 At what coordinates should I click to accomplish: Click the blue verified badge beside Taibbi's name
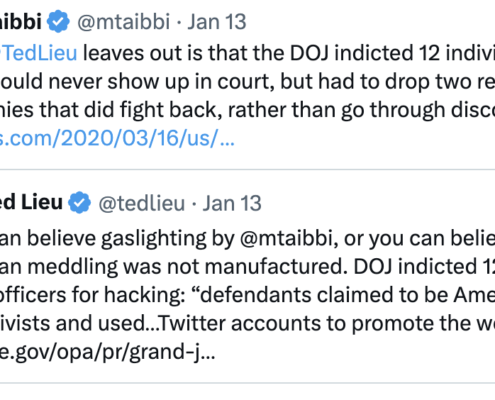pos(58,21)
